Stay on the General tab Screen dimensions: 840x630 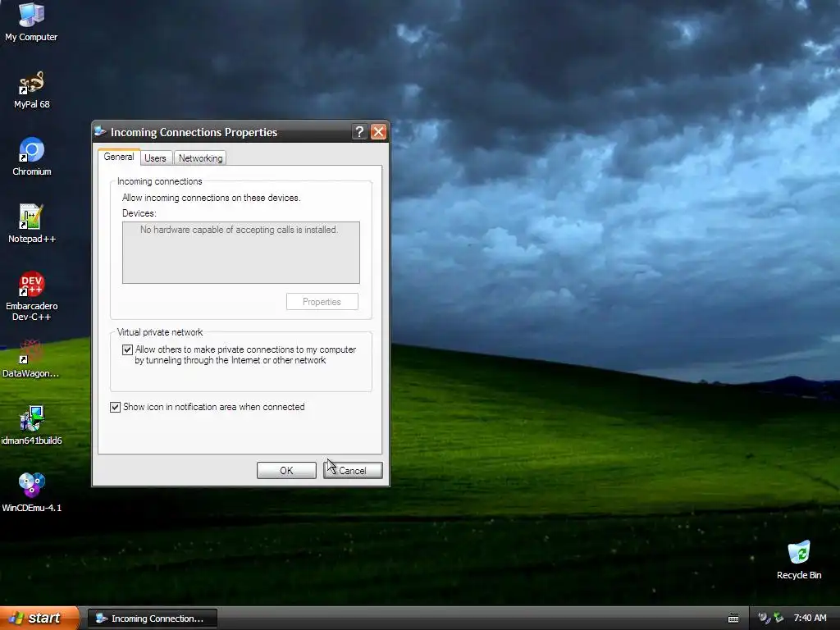[119, 157]
